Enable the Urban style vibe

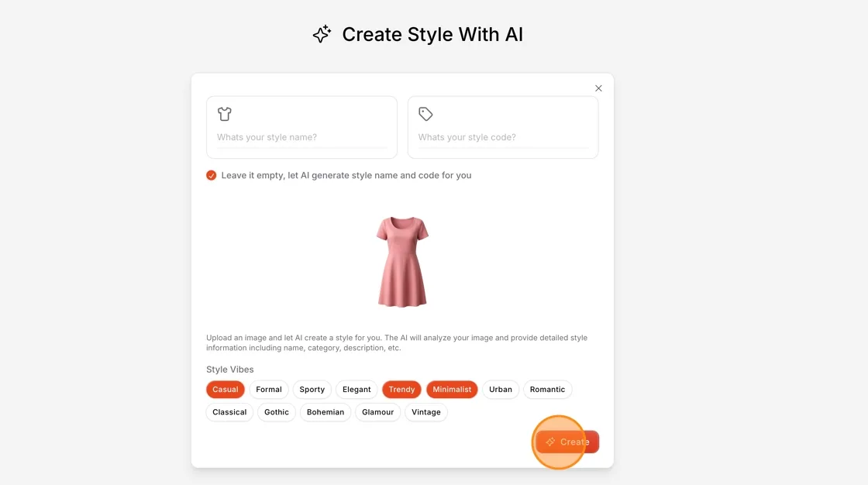[x=501, y=389]
